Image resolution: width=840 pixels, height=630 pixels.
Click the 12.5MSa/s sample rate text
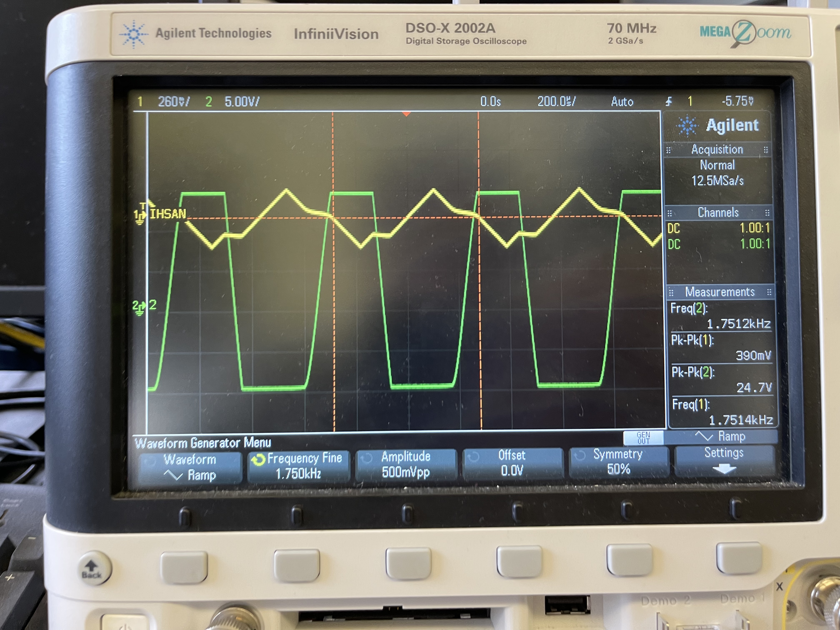pos(717,180)
